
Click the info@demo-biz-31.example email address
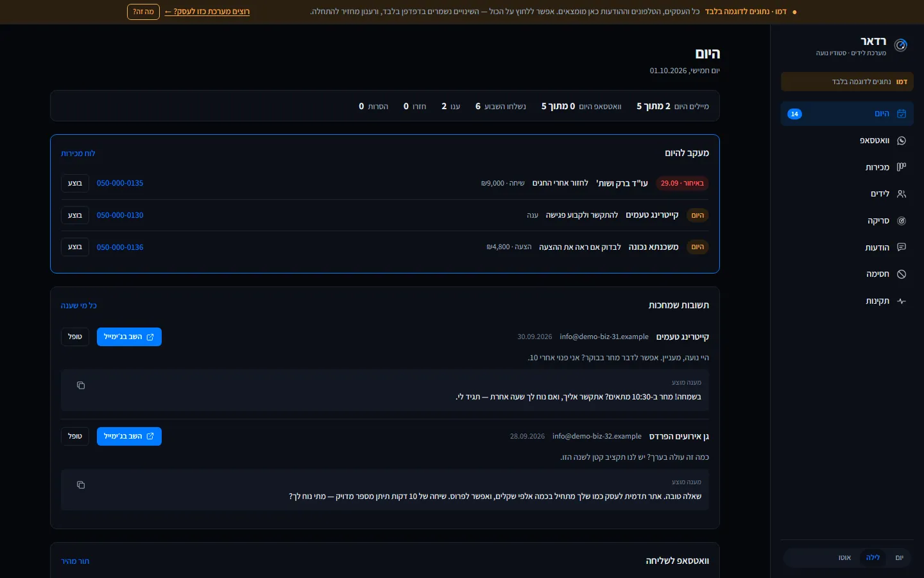[604, 337]
